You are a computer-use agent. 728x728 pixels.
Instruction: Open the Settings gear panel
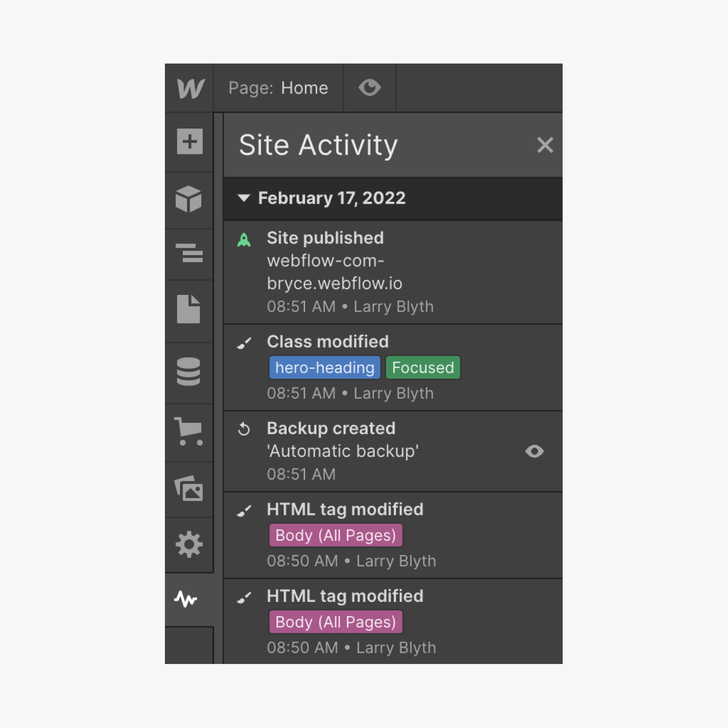[x=189, y=545]
